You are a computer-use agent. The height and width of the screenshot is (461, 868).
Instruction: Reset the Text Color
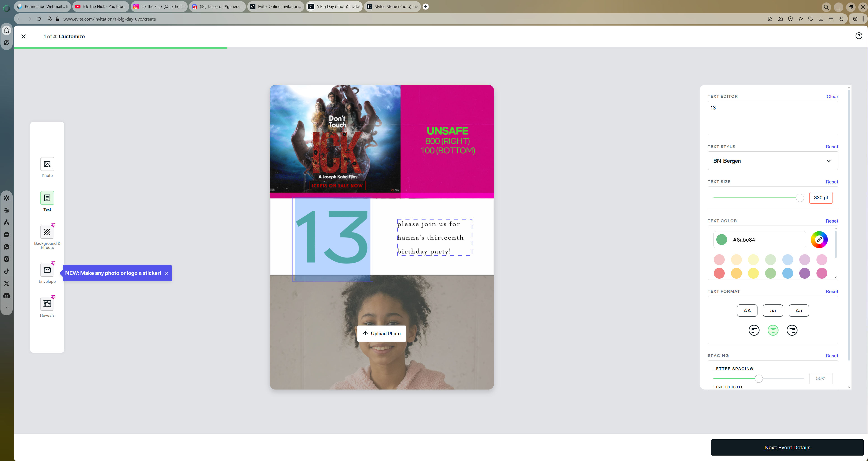832,221
